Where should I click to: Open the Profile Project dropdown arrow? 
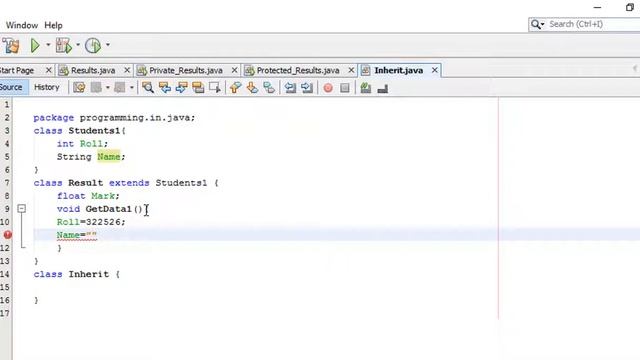tap(108, 45)
